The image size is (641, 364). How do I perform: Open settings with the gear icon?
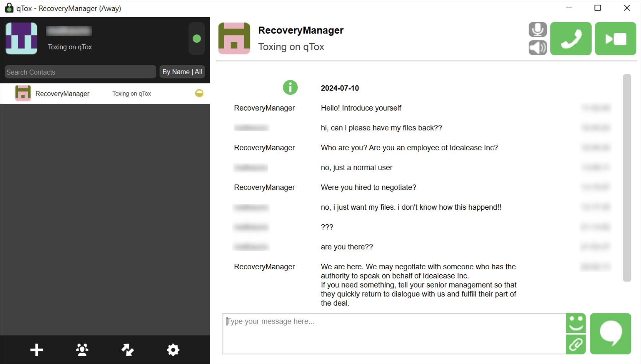[173, 350]
